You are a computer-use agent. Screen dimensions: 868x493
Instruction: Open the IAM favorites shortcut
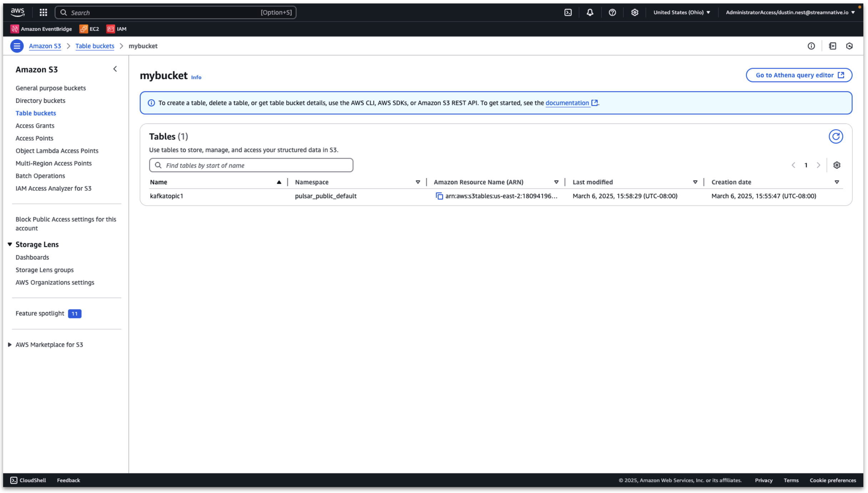[x=116, y=29]
